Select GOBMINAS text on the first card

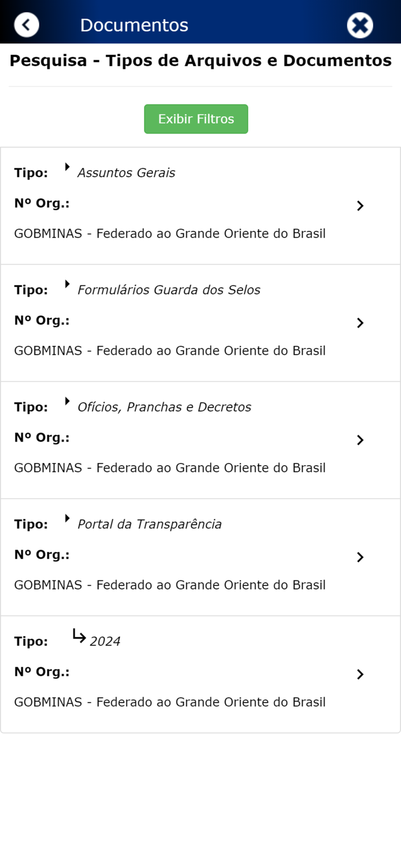click(170, 234)
